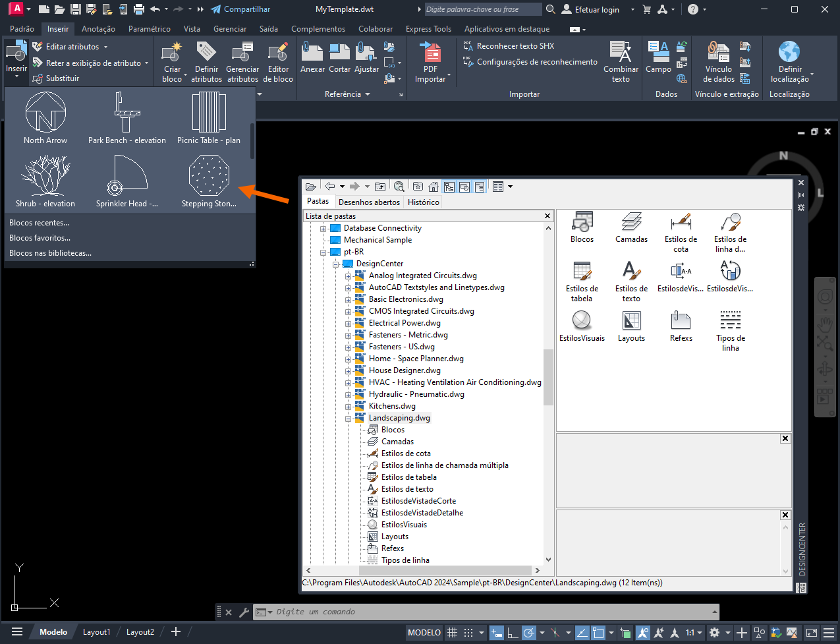Select Camadas under Landscaping.dwg tree
This screenshot has width=840, height=644.
(397, 442)
